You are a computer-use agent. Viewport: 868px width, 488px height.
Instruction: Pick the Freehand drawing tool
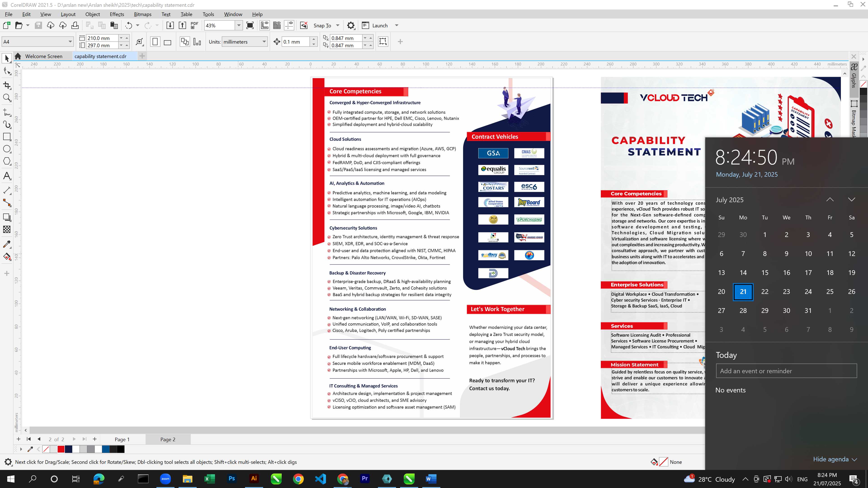pyautogui.click(x=7, y=112)
